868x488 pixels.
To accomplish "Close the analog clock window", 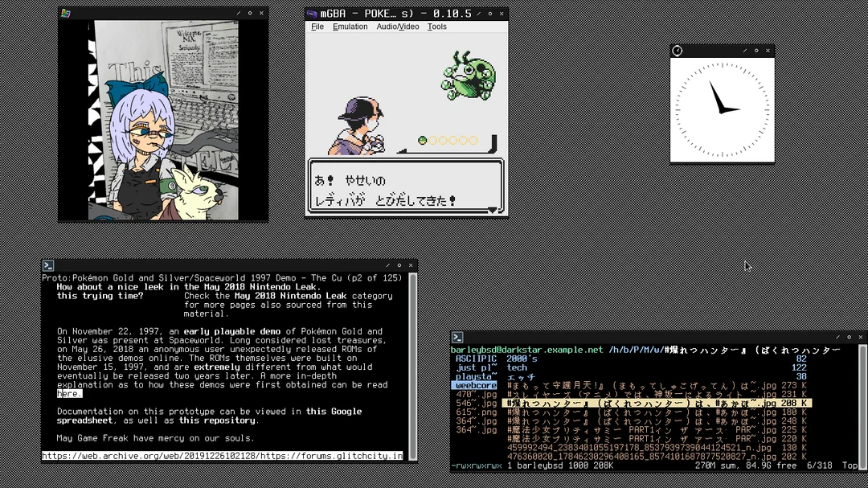I will 768,51.
